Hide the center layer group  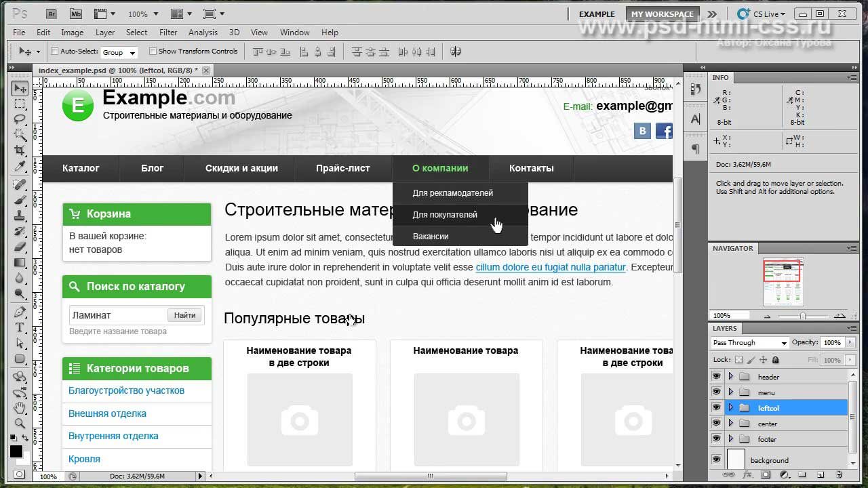(x=716, y=423)
